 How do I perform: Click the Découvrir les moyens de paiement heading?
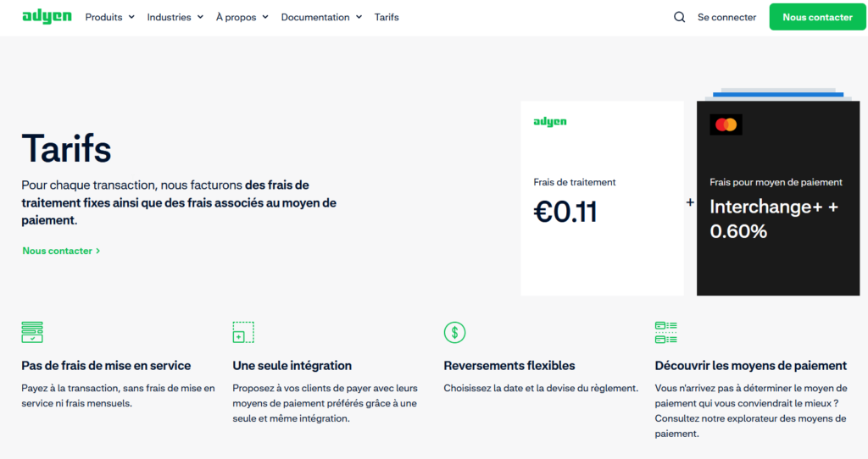[751, 366]
